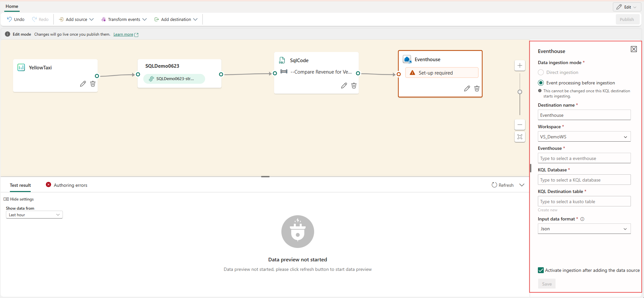644x298 pixels.
Task: Open the Show data from dropdown
Action: click(34, 215)
